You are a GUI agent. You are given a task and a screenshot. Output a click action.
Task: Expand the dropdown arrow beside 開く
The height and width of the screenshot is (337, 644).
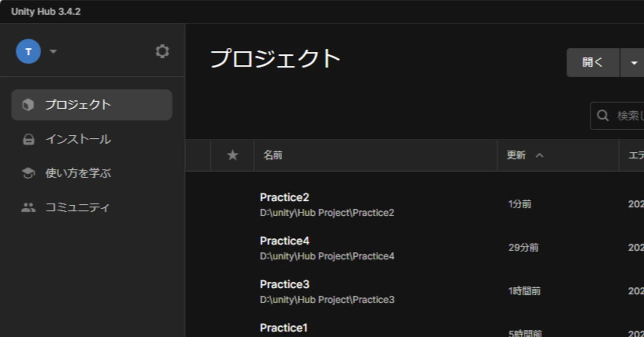[x=633, y=62]
